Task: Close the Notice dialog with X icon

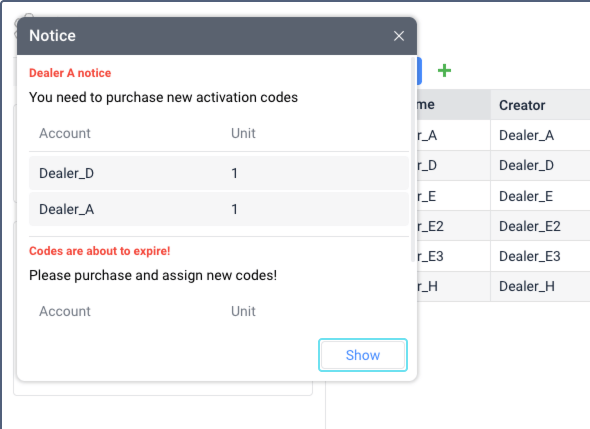Action: [398, 36]
